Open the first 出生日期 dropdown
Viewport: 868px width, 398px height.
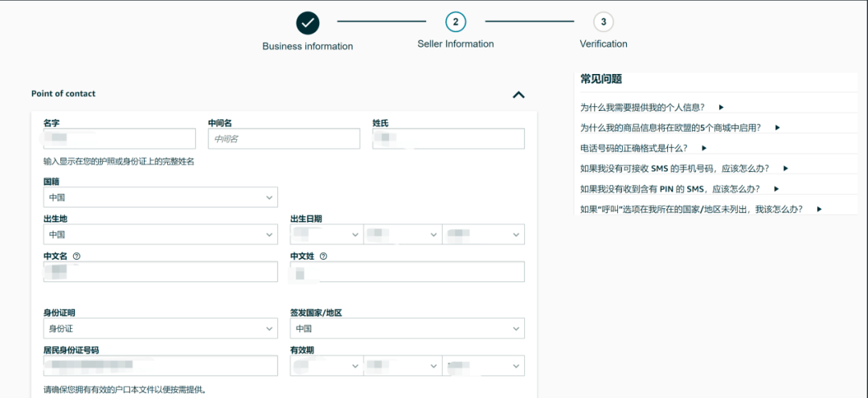coord(325,235)
